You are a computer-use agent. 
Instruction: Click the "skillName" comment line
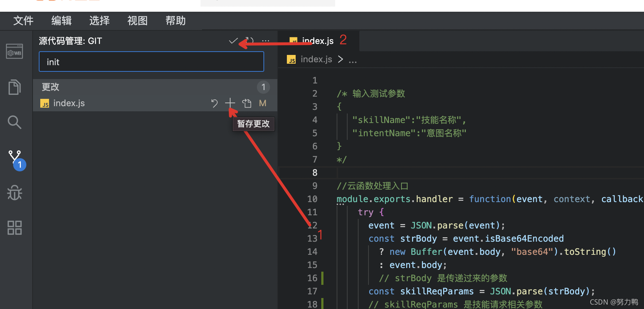[409, 120]
